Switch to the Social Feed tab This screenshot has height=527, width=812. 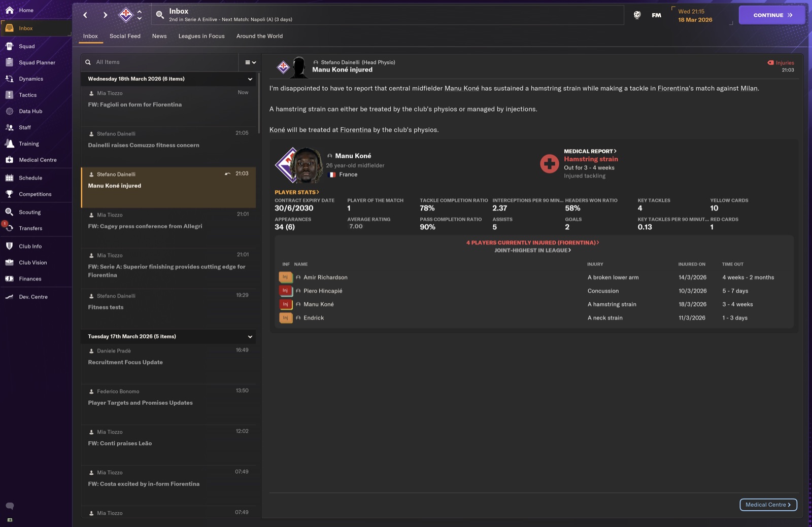(125, 36)
